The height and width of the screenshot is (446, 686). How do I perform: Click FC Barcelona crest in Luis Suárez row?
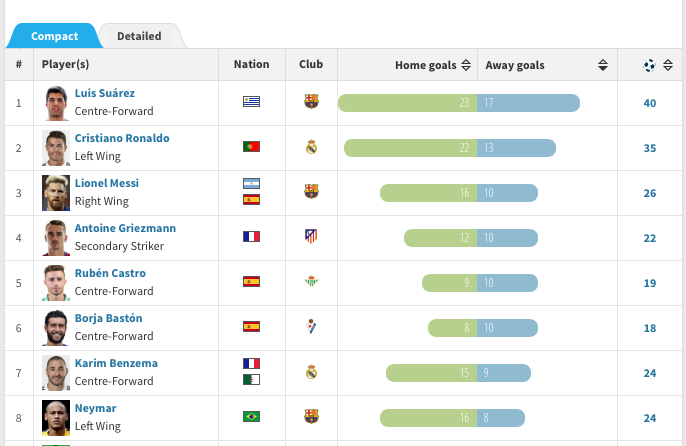point(311,102)
